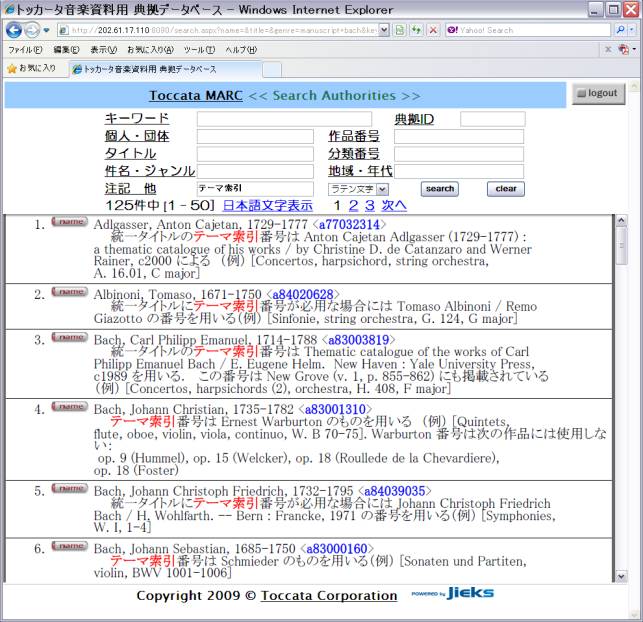Open the ファイル(F) menu
This screenshot has width=643, height=622.
(x=25, y=50)
